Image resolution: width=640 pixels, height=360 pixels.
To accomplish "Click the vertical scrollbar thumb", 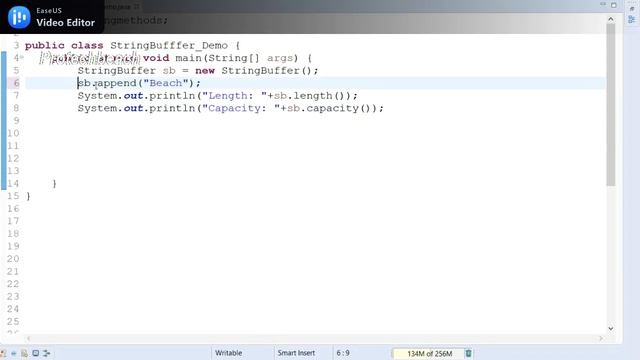I will [611, 105].
